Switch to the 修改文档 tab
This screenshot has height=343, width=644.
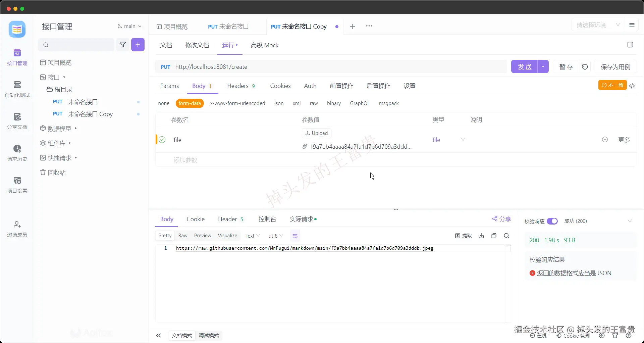(197, 45)
